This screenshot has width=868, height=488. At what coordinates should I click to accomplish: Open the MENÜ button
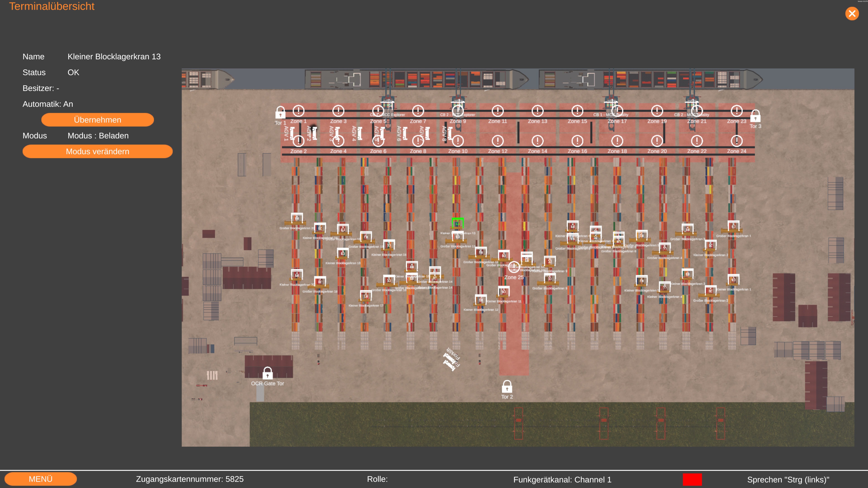tap(40, 479)
